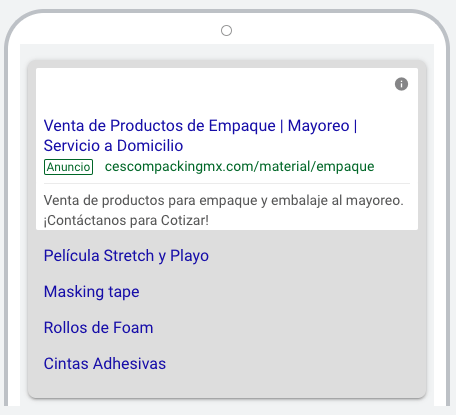Click the ad info icon
The height and width of the screenshot is (415, 456).
tap(401, 84)
